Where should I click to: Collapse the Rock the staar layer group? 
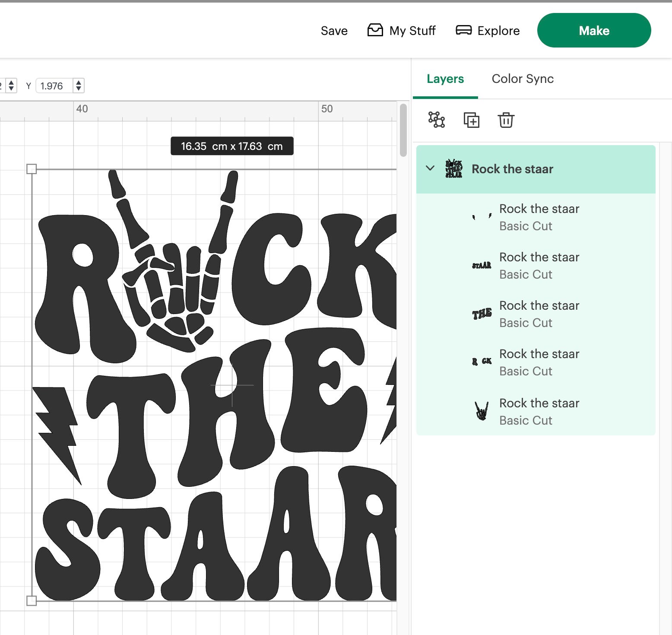[x=430, y=169]
